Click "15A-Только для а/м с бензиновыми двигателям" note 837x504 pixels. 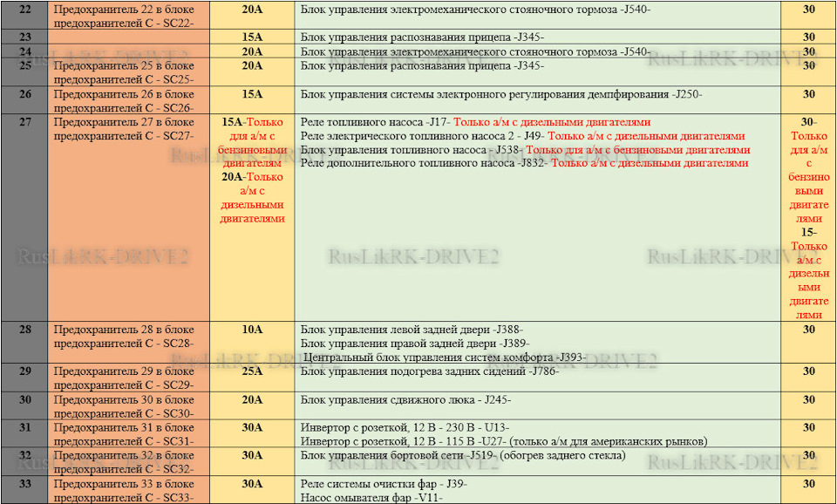point(252,142)
